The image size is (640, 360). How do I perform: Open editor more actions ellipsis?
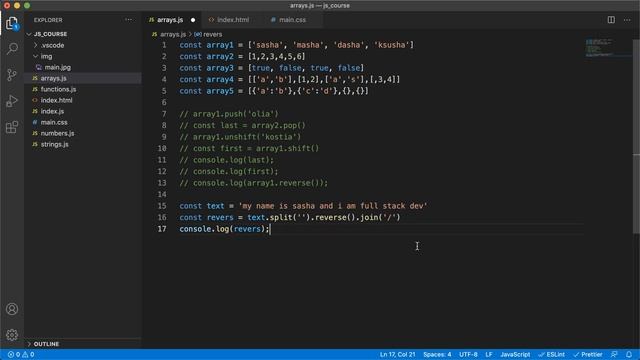627,20
